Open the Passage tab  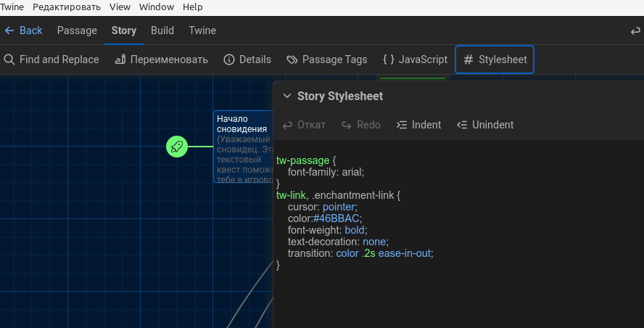pyautogui.click(x=77, y=30)
